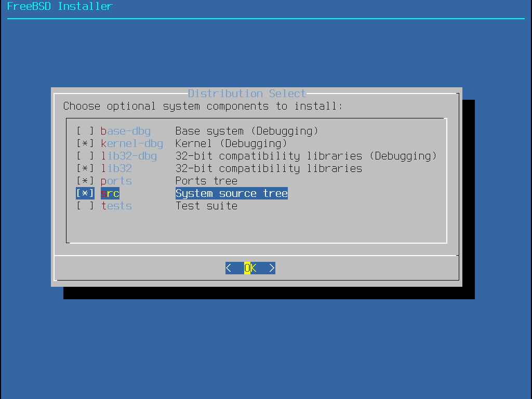The image size is (532, 399).
Task: Click the Distribution Select dialog title
Action: tap(247, 94)
